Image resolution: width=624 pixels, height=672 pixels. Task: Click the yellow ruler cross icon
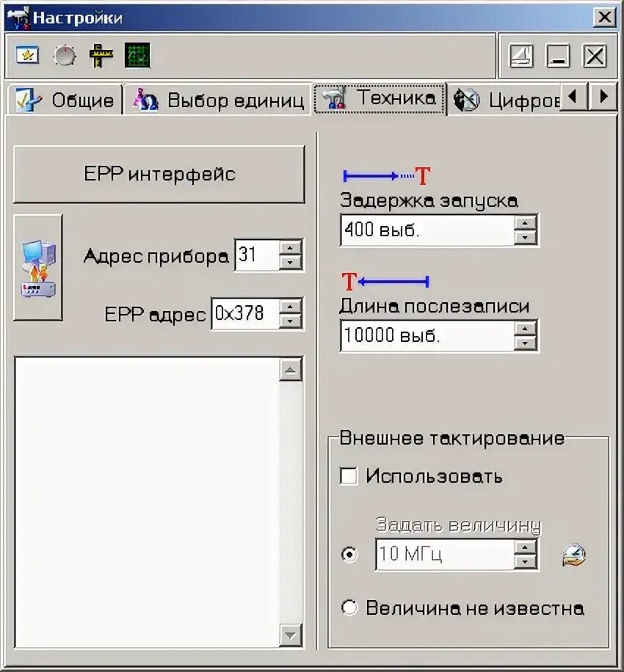[x=101, y=55]
